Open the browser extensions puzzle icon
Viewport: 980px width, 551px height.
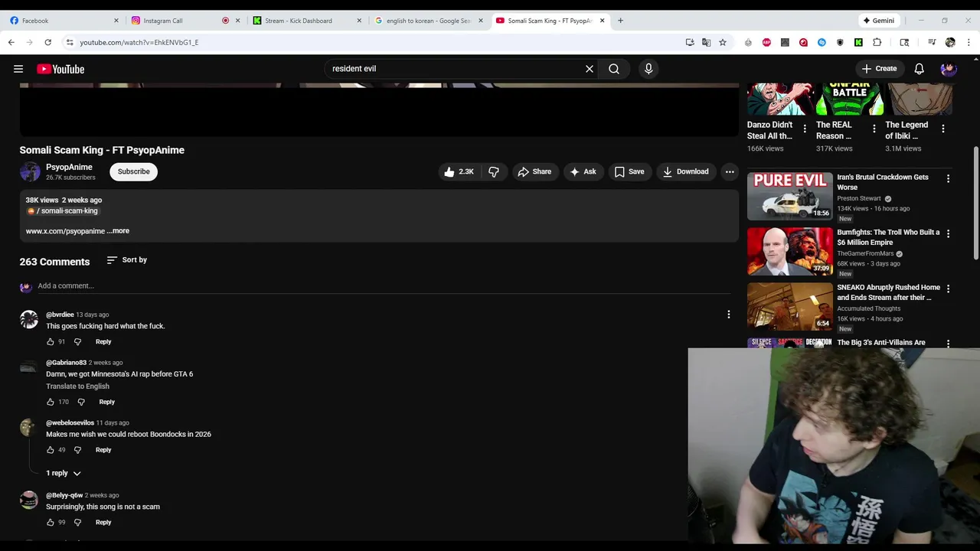pyautogui.click(x=877, y=42)
